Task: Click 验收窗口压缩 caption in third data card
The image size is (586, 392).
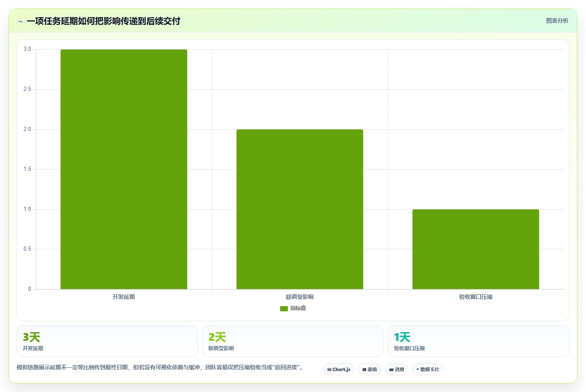Action: (409, 348)
